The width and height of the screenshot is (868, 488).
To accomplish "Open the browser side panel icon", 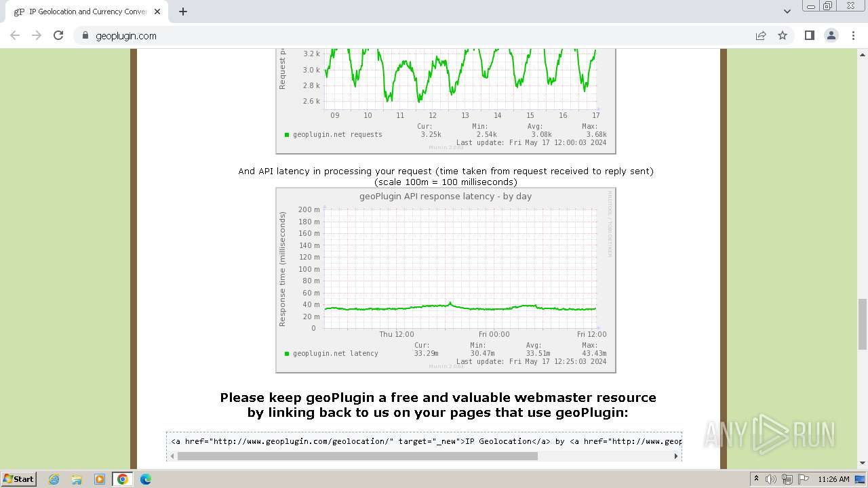I will 809,35.
